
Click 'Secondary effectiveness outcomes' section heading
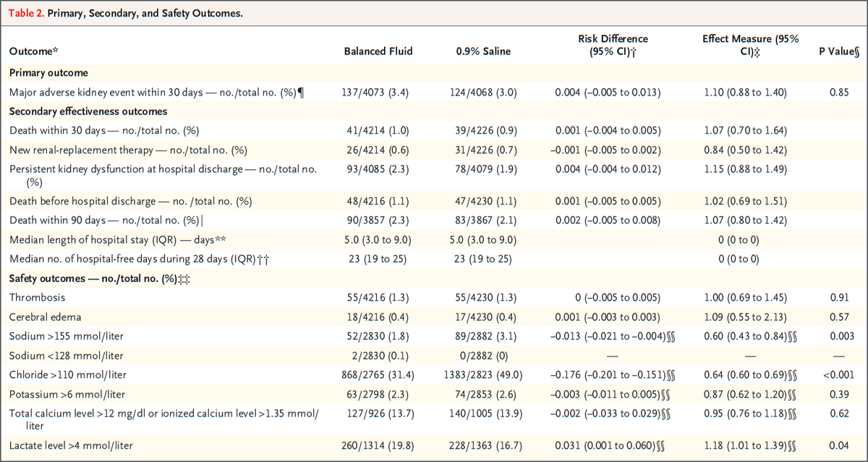pos(88,111)
